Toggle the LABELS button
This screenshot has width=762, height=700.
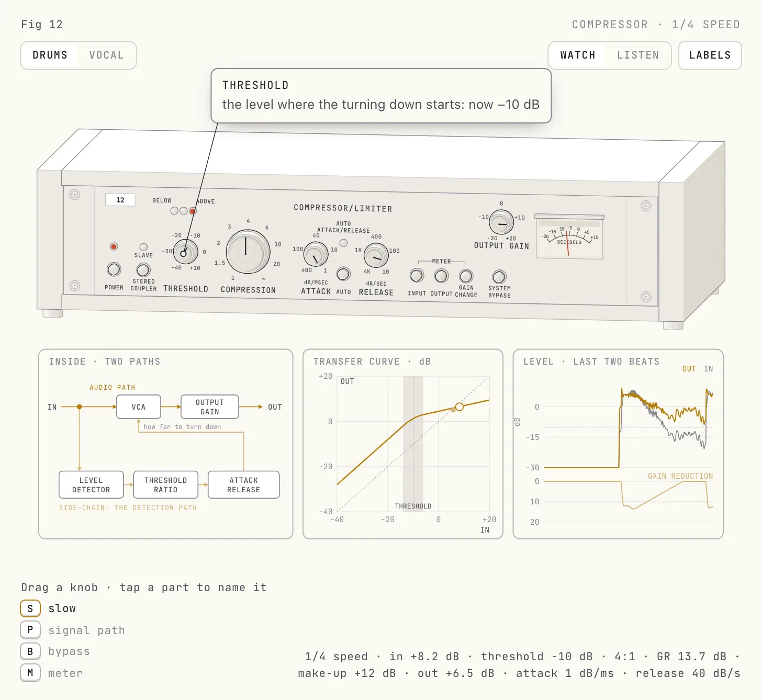tap(710, 55)
